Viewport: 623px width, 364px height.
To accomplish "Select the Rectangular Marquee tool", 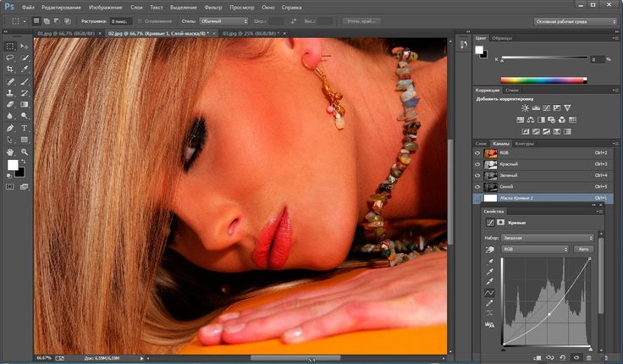I will (x=10, y=46).
